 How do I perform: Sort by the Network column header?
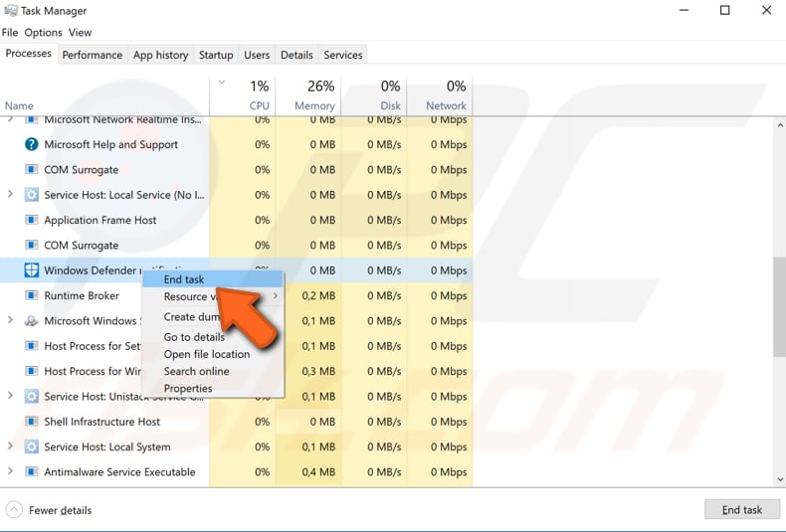click(x=440, y=95)
